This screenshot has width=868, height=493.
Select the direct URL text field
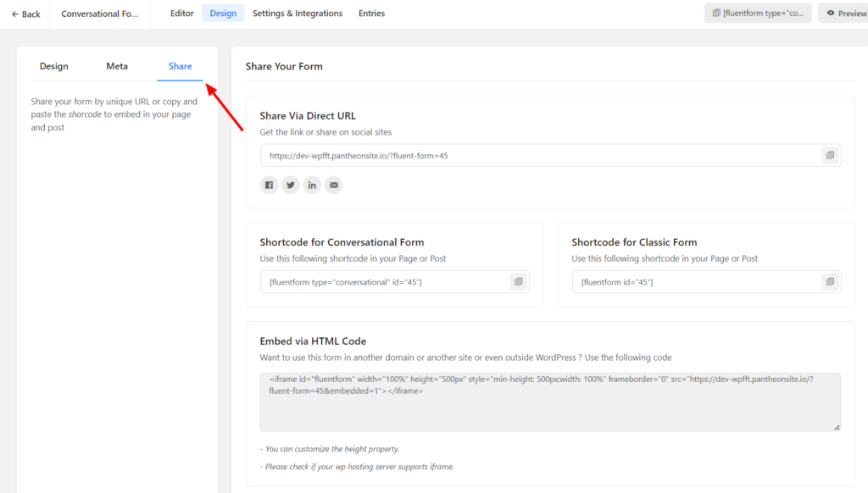coord(509,155)
